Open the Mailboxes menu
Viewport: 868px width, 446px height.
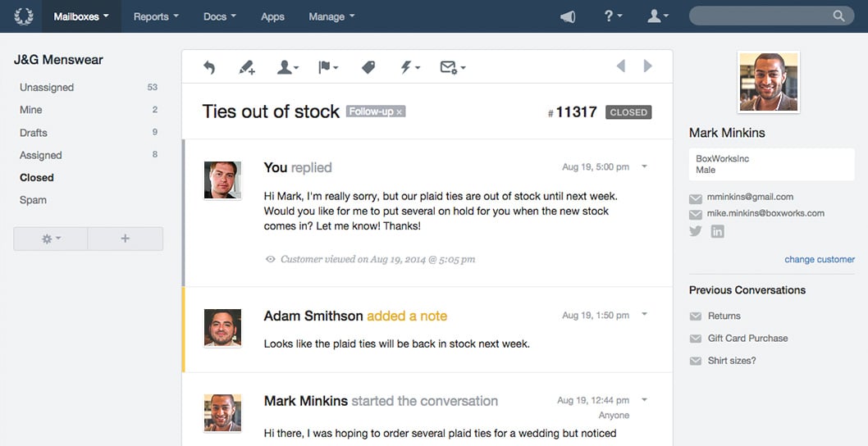[81, 16]
